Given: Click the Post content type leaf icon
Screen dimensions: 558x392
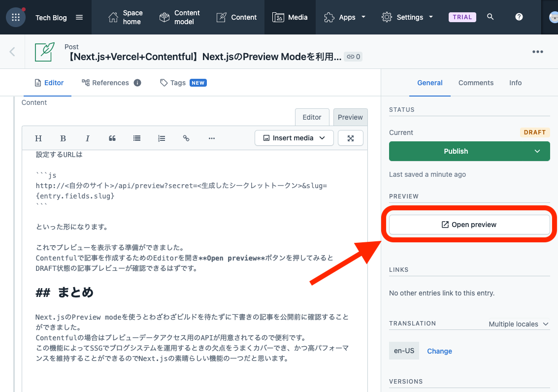Looking at the screenshot, I should pyautogui.click(x=45, y=52).
